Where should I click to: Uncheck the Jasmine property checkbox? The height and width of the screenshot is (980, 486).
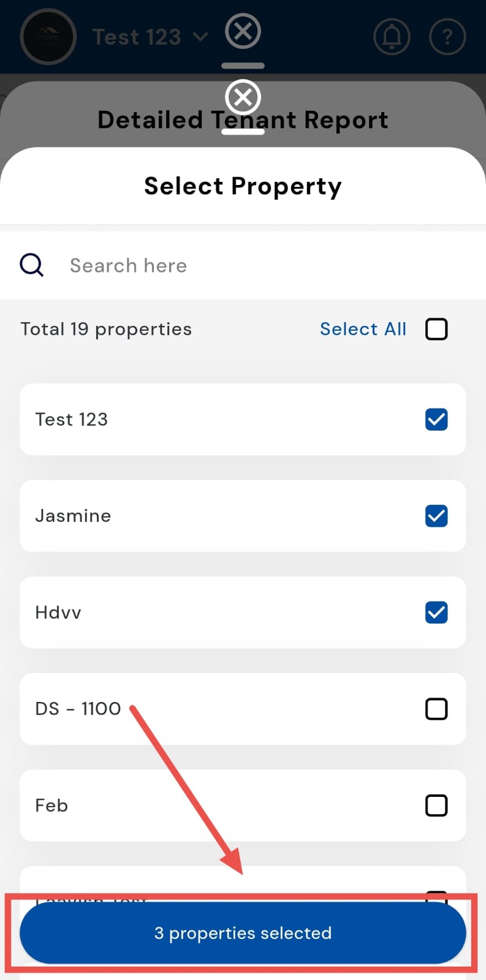(436, 516)
